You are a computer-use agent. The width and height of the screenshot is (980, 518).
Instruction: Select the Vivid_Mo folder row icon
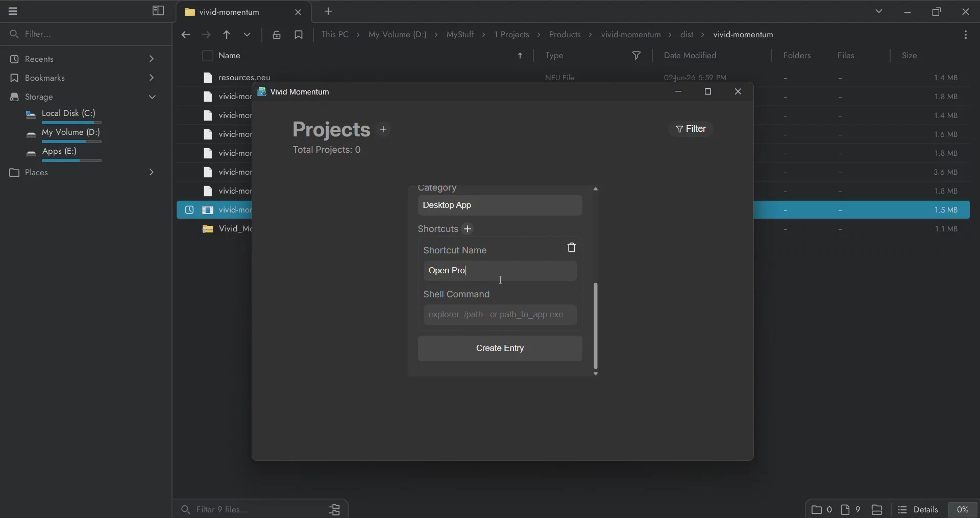[208, 229]
